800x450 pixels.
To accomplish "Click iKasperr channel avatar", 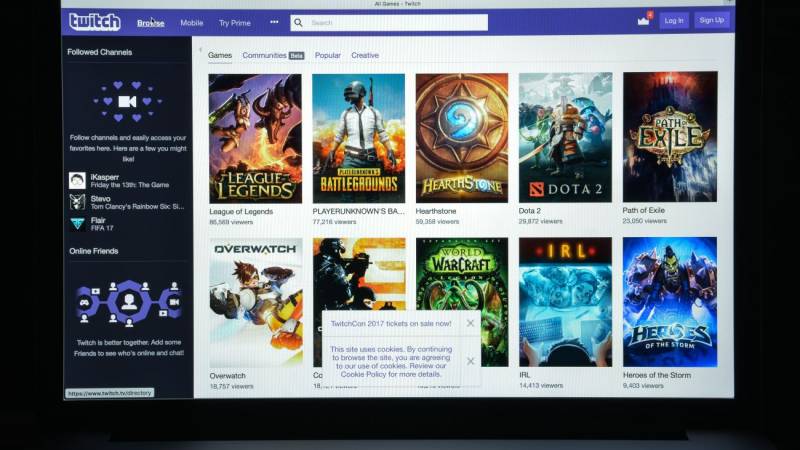I will pos(77,181).
